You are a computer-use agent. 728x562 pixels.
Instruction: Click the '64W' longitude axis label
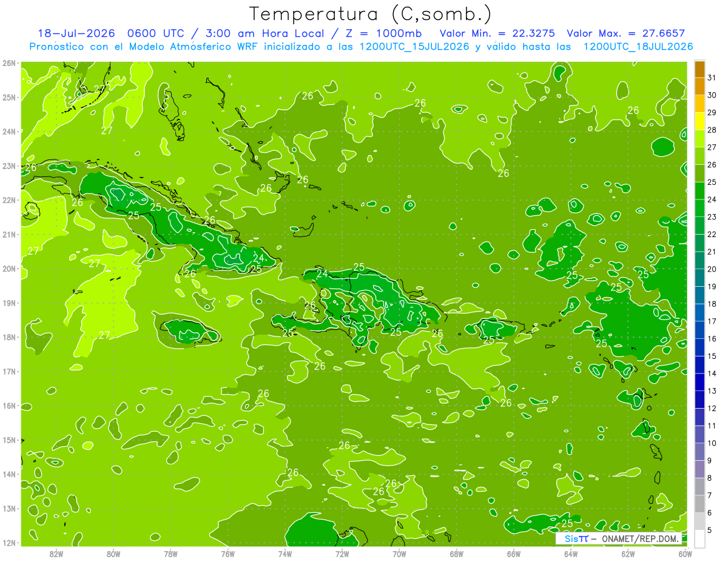click(571, 554)
